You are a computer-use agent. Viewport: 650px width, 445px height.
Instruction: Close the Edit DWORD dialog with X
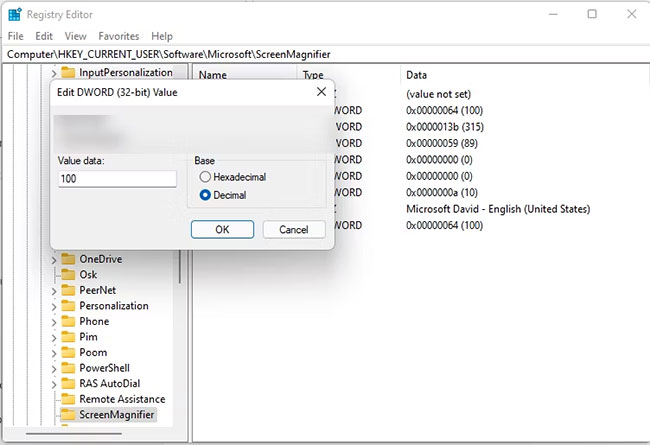[321, 92]
